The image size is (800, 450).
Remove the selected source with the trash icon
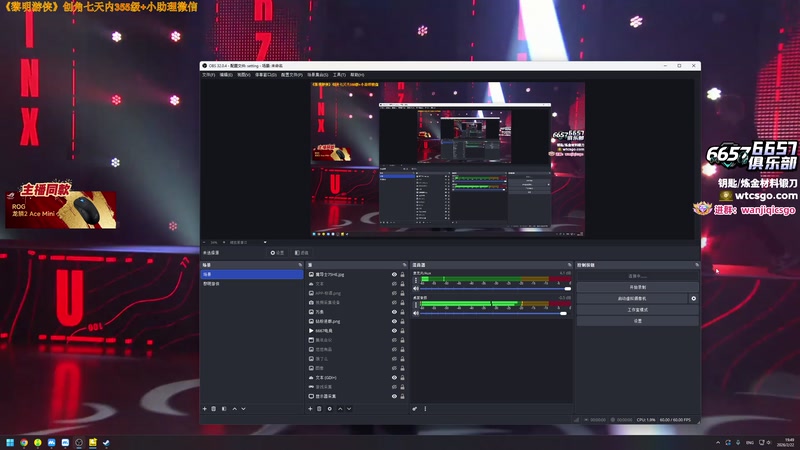coord(319,409)
